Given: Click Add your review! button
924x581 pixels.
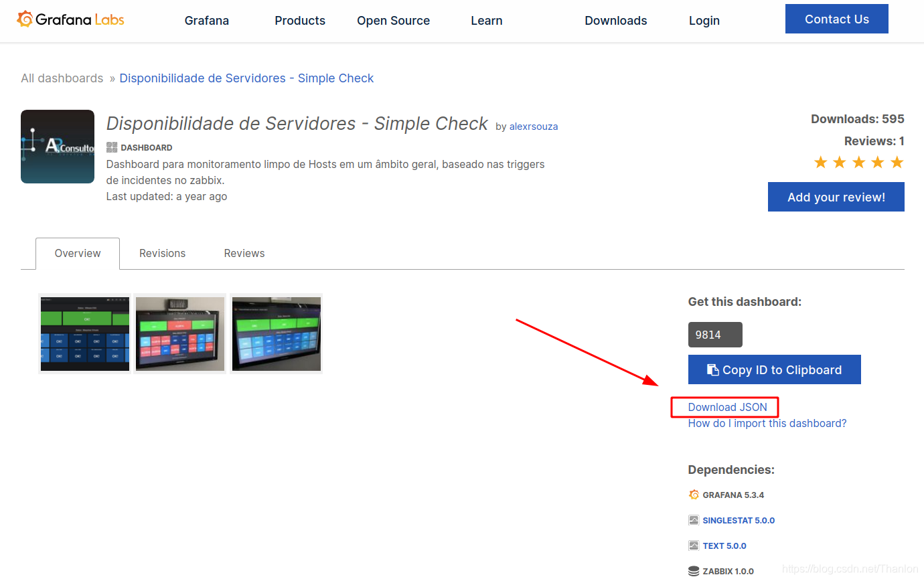Looking at the screenshot, I should pos(836,197).
